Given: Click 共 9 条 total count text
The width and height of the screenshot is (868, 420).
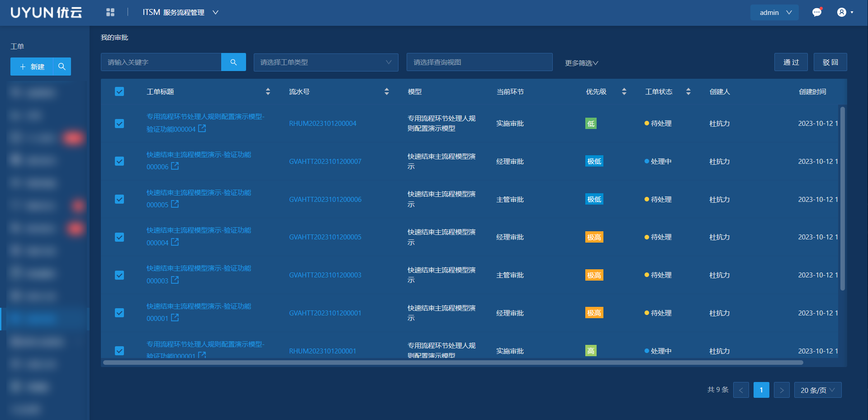Looking at the screenshot, I should click(718, 390).
